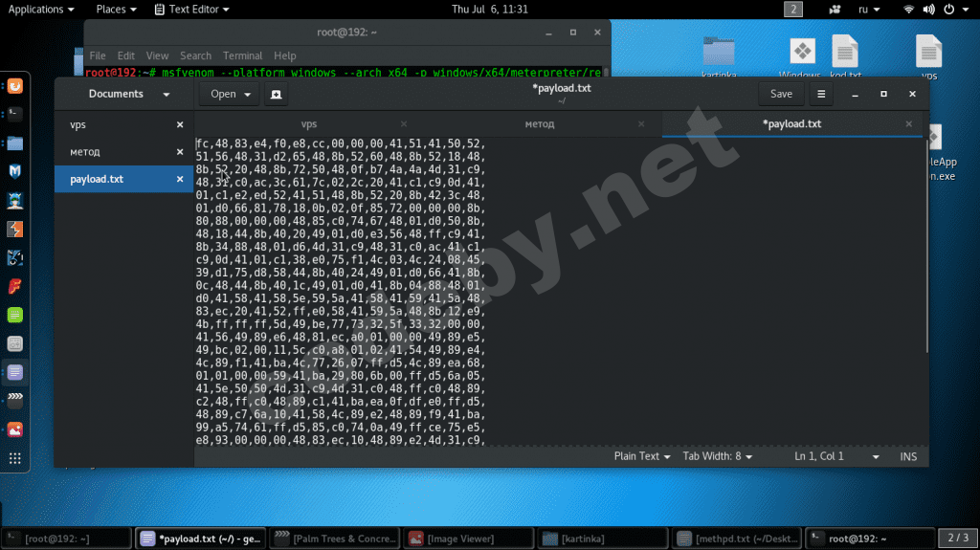Switch to Palm Trees & Concre... taskbar window
This screenshot has width=980, height=550.
coord(336,539)
